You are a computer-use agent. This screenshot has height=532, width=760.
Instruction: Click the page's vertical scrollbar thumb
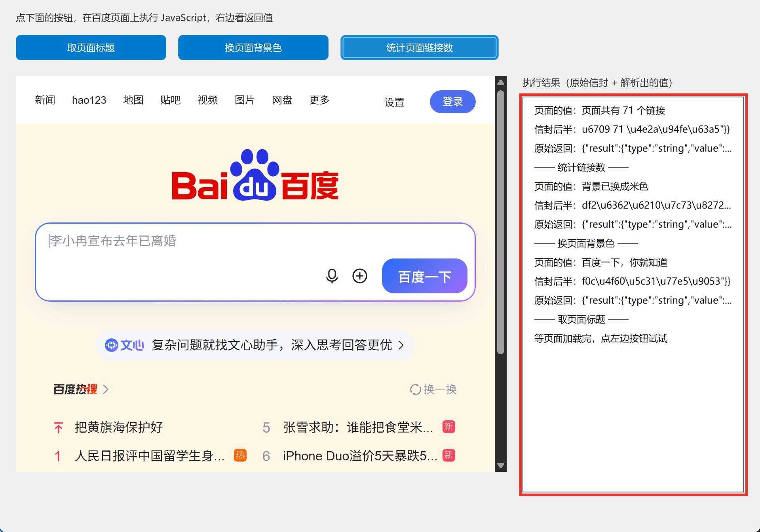(x=501, y=222)
